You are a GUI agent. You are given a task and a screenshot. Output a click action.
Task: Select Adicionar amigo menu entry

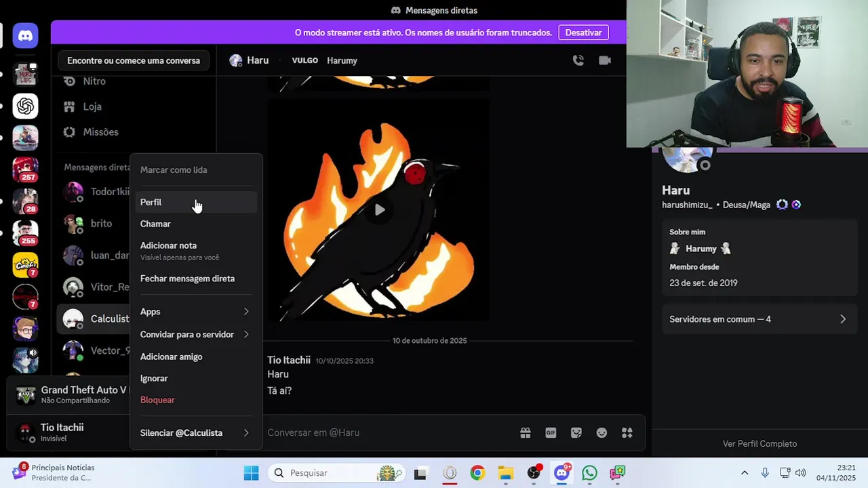point(195,357)
